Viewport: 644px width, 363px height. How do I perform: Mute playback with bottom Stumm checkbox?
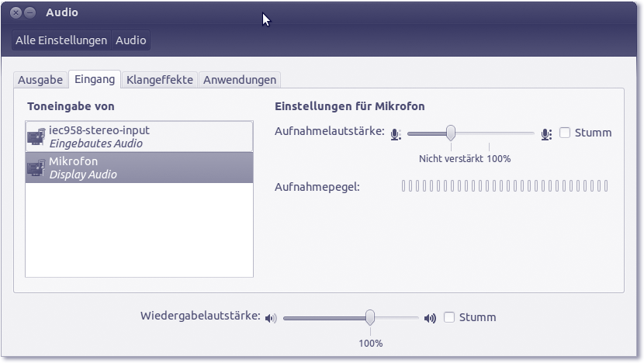(x=449, y=317)
